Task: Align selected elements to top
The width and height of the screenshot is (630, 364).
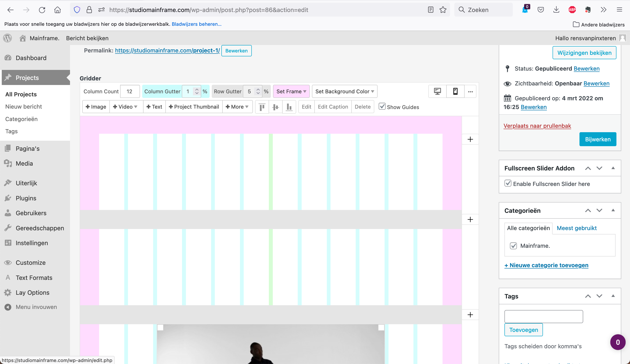Action: pyautogui.click(x=262, y=107)
